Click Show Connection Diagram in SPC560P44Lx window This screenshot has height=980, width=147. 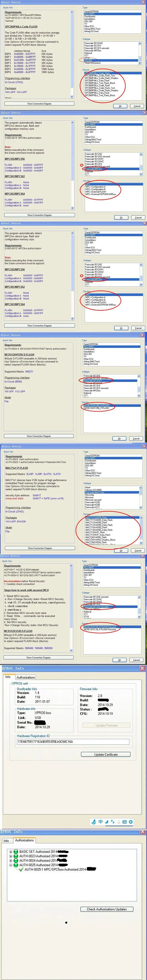tap(39, 103)
